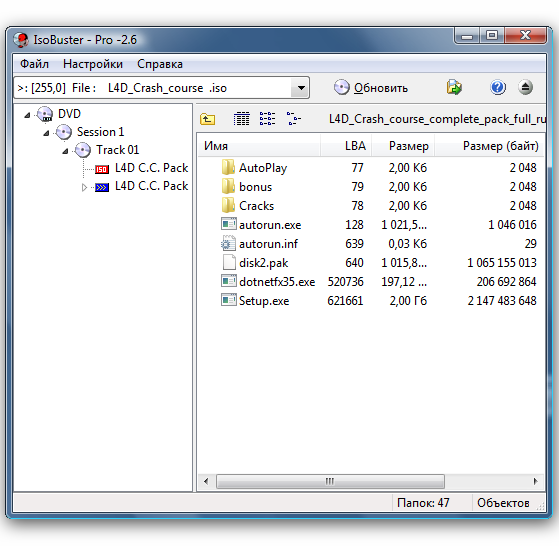Open the Настройки menu
This screenshot has height=546, width=559.
click(x=93, y=64)
